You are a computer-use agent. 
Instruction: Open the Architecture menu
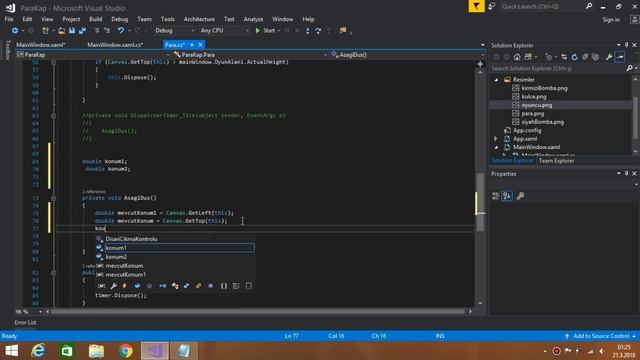click(199, 19)
